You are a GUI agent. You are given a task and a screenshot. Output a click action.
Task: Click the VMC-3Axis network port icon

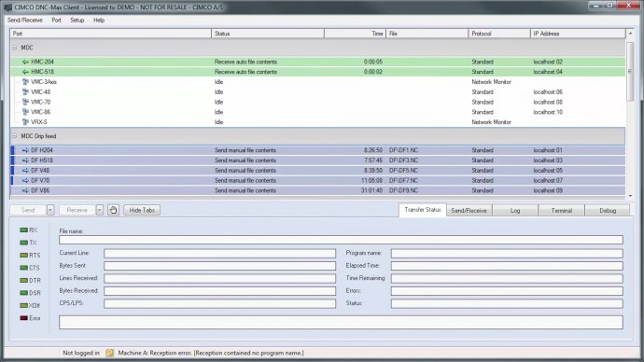[25, 82]
